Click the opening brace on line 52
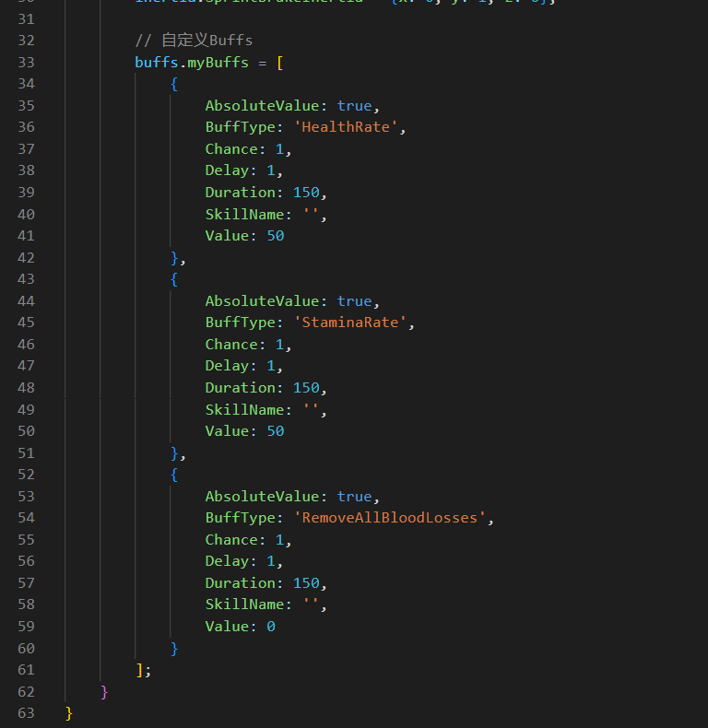This screenshot has width=708, height=728. point(174,475)
